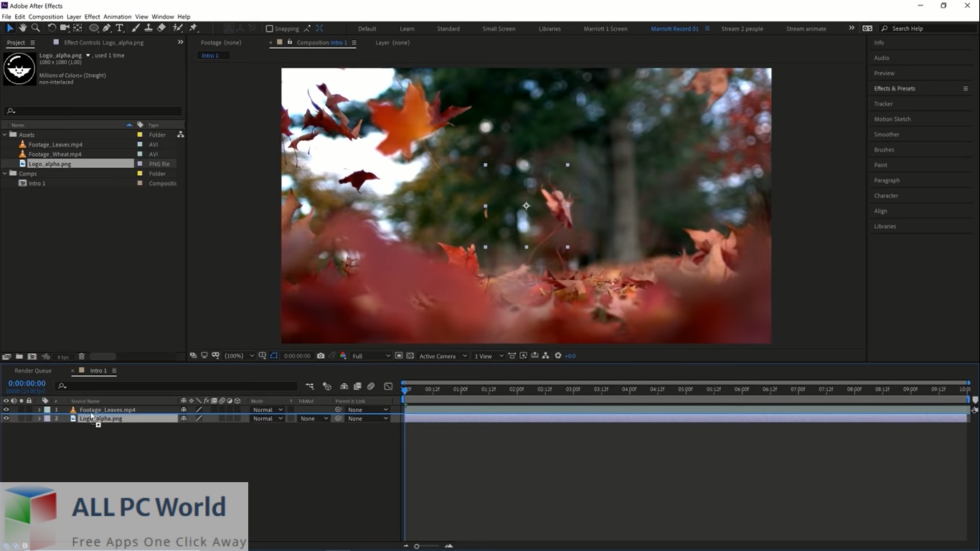Select the Ellipse shape tool
This screenshot has height=551, width=980.
[x=94, y=28]
